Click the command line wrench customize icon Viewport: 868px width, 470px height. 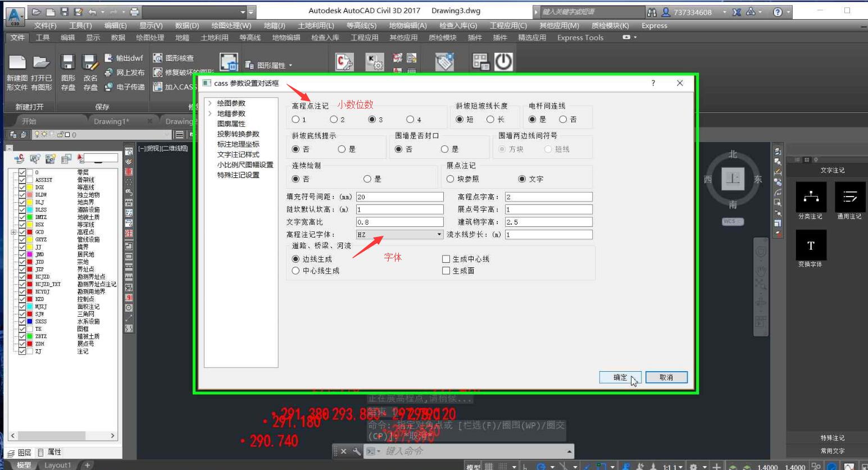pos(357,451)
